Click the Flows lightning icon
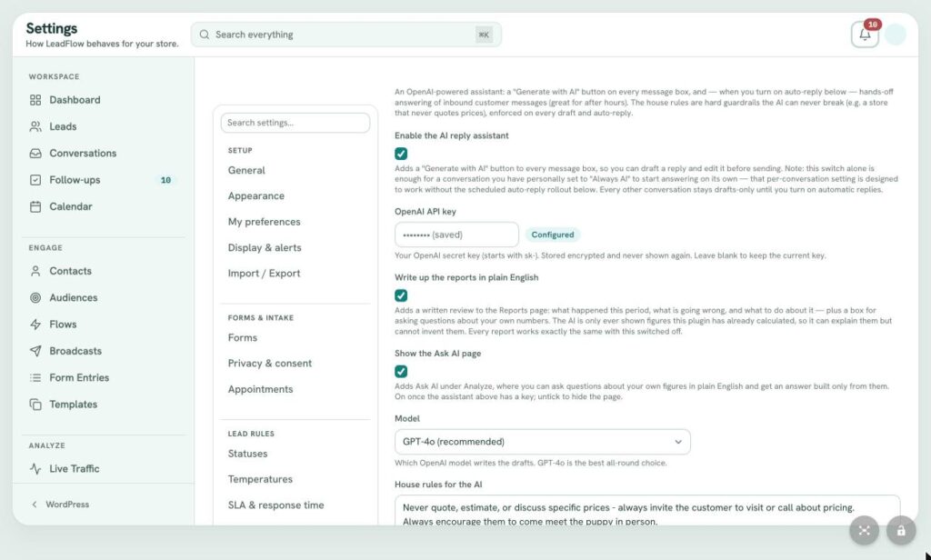Image resolution: width=931 pixels, height=560 pixels. click(x=35, y=325)
